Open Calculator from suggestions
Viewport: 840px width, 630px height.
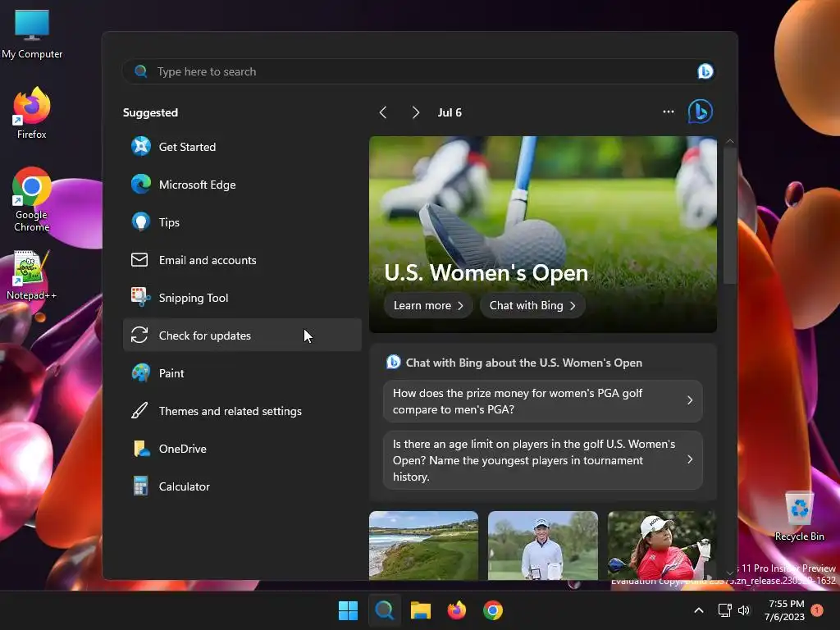pos(242,486)
